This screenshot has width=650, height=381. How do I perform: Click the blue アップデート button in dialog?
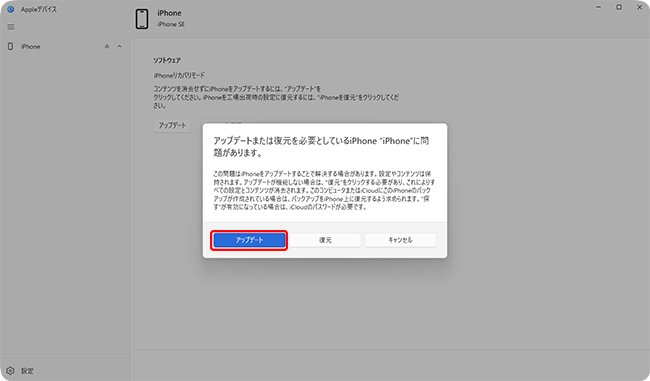[x=249, y=240]
